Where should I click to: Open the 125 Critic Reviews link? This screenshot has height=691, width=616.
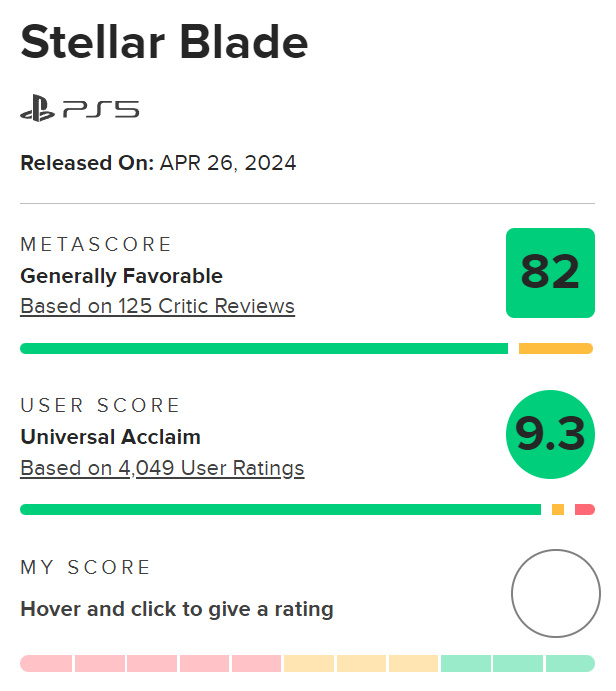[x=157, y=306]
